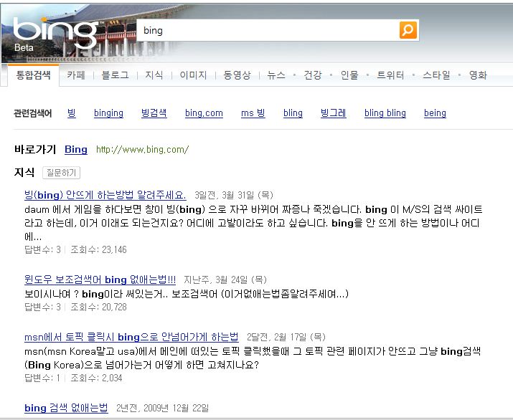This screenshot has width=513, height=420.
Task: Click related search binging
Action: click(108, 113)
